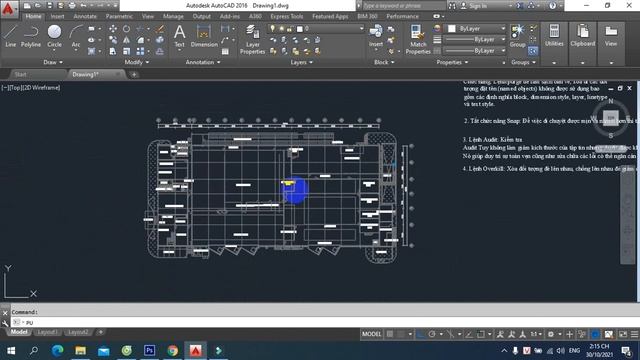Use the Offset tool
640x360 pixels.
[160, 51]
